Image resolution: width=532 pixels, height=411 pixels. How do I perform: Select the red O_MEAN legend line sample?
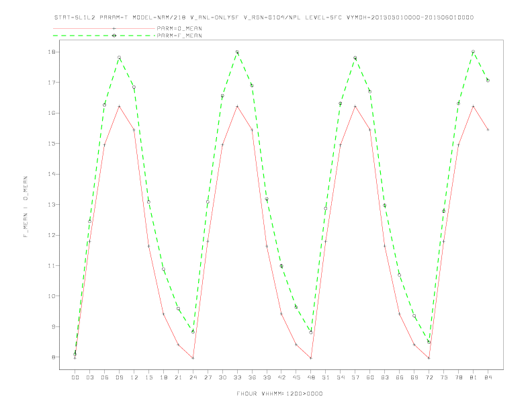[104, 28]
